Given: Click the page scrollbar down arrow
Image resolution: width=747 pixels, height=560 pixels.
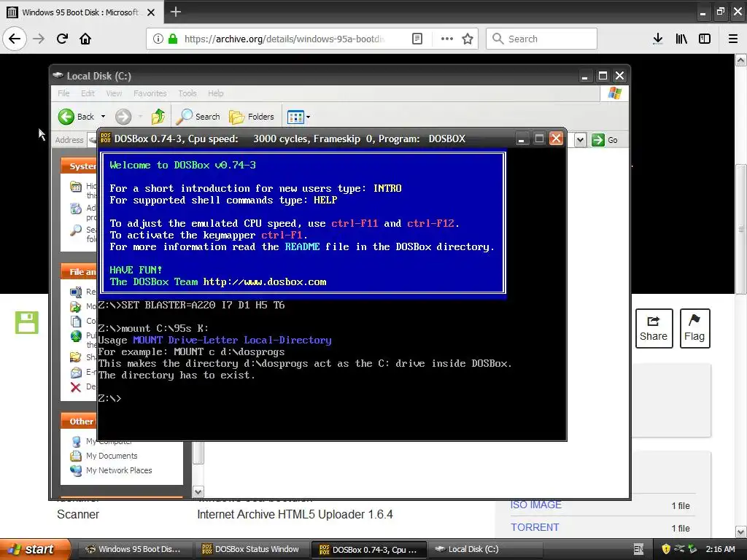Looking at the screenshot, I should [x=741, y=532].
